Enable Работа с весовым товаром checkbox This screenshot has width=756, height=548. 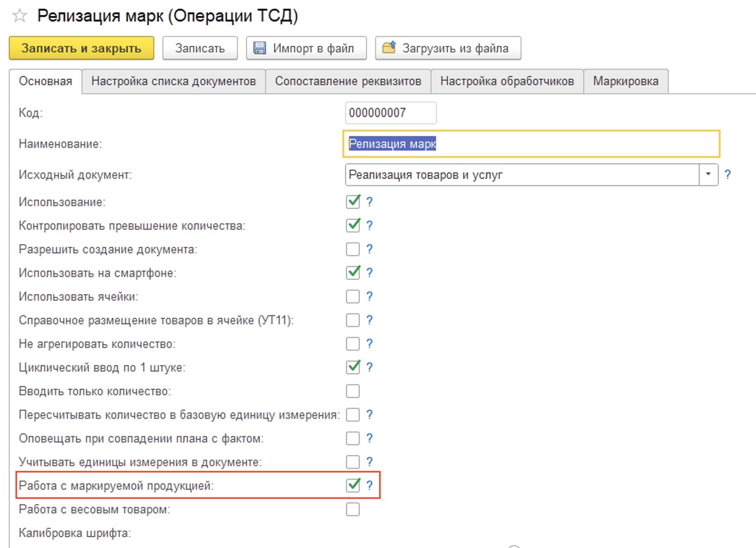[x=353, y=509]
